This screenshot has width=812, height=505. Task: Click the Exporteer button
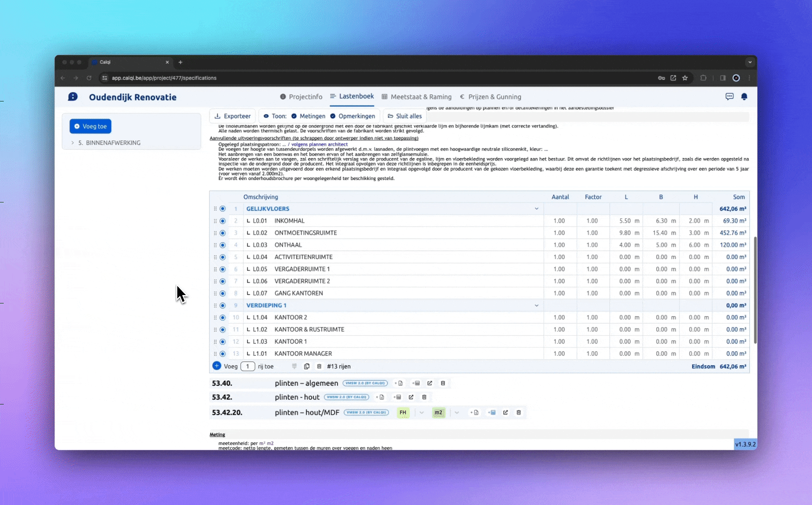232,116
